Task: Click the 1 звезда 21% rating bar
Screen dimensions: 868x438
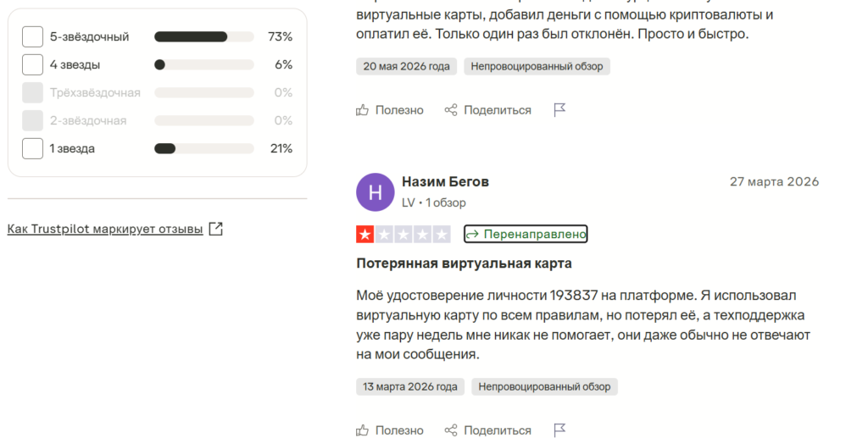Action: click(203, 148)
